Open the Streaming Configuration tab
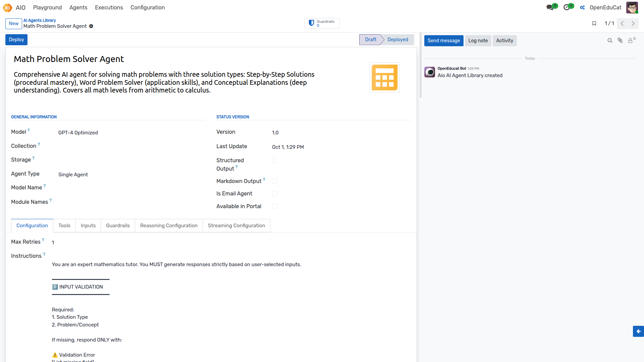644x362 pixels. (x=236, y=226)
